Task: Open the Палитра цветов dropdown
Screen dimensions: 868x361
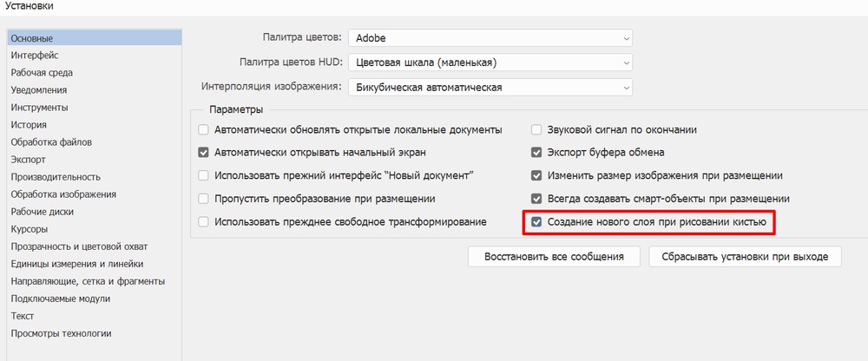Action: [490, 38]
